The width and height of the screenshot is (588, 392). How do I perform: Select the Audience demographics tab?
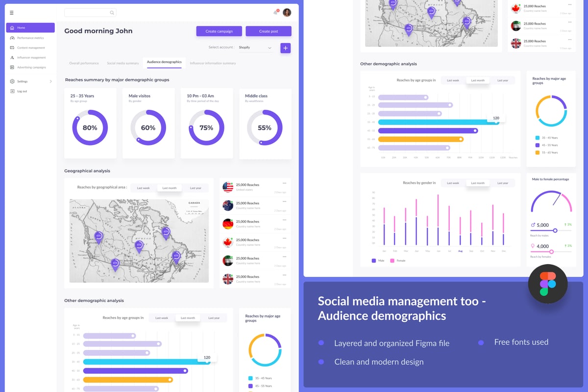click(164, 62)
